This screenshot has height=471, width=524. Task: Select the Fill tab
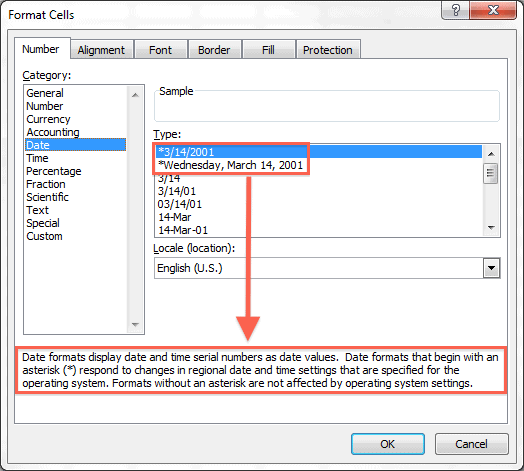pyautogui.click(x=268, y=50)
